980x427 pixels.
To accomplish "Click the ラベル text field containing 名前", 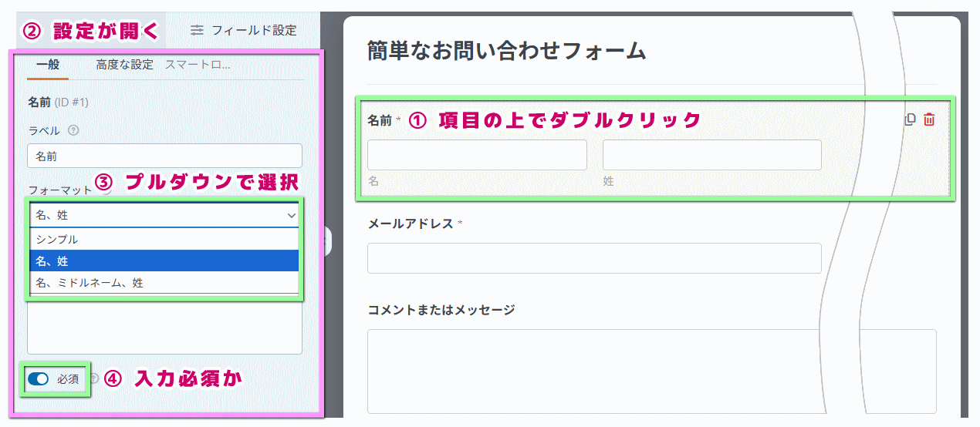I will (x=164, y=156).
